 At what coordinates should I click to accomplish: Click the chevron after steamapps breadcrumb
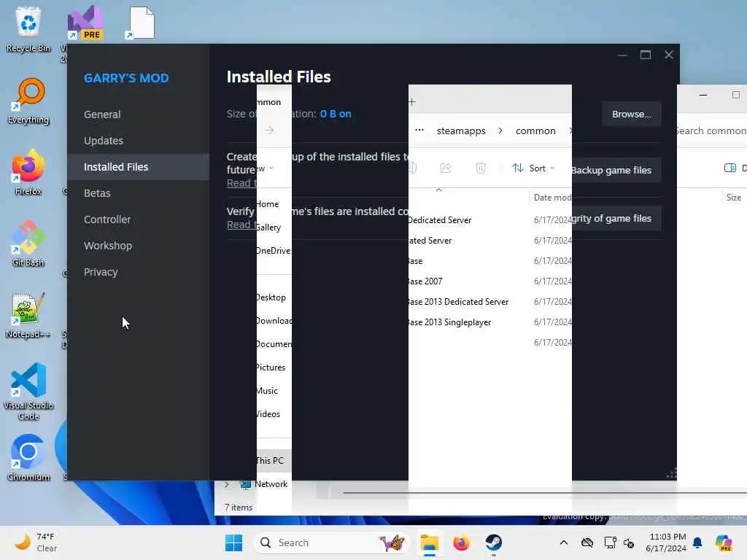coord(500,131)
